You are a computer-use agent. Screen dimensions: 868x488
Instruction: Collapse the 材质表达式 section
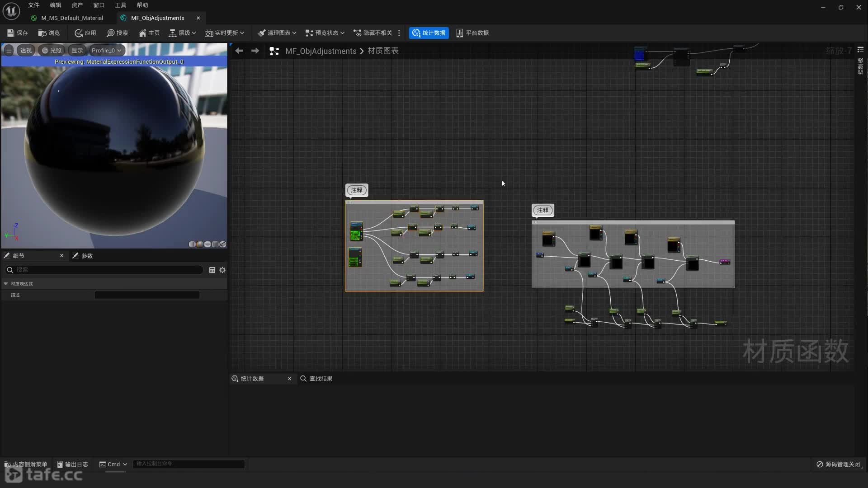coord(6,284)
